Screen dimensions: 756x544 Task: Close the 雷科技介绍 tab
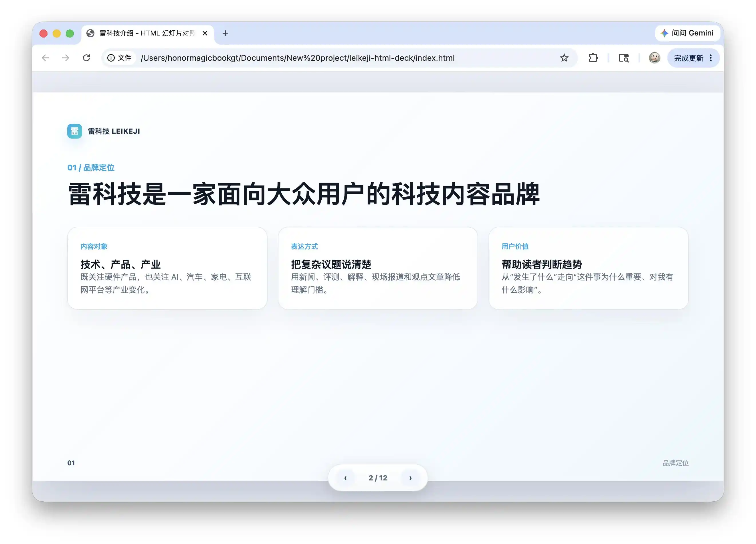click(205, 33)
